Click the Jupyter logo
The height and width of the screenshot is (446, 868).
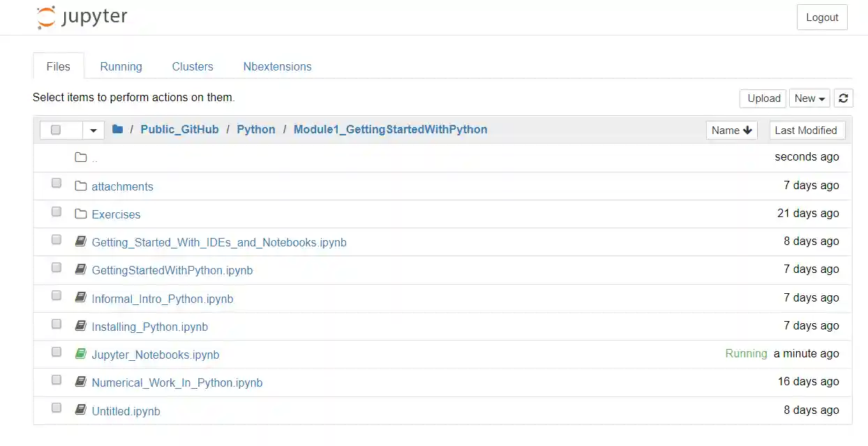[x=81, y=16]
